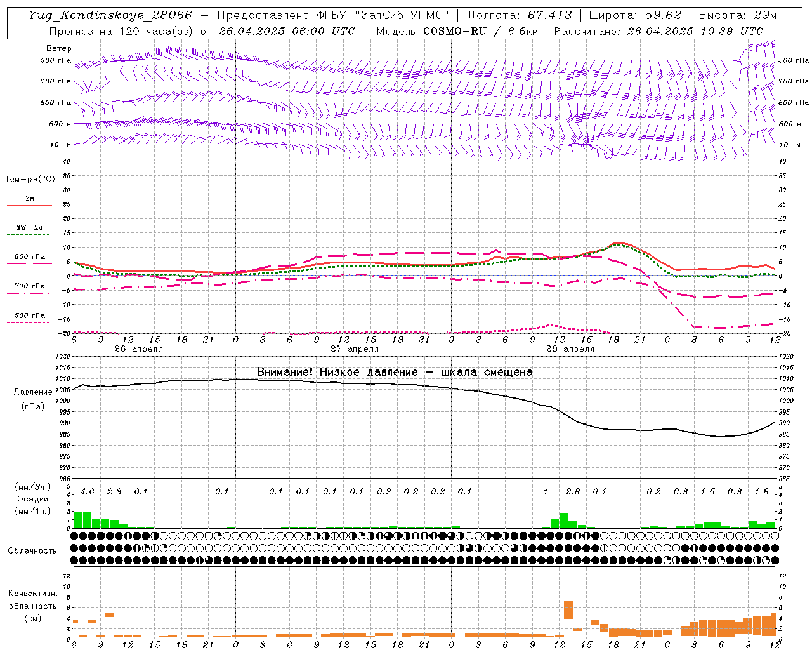The width and height of the screenshot is (812, 650).
Task: Click the 4.6 precipitation amount
Action: (88, 491)
